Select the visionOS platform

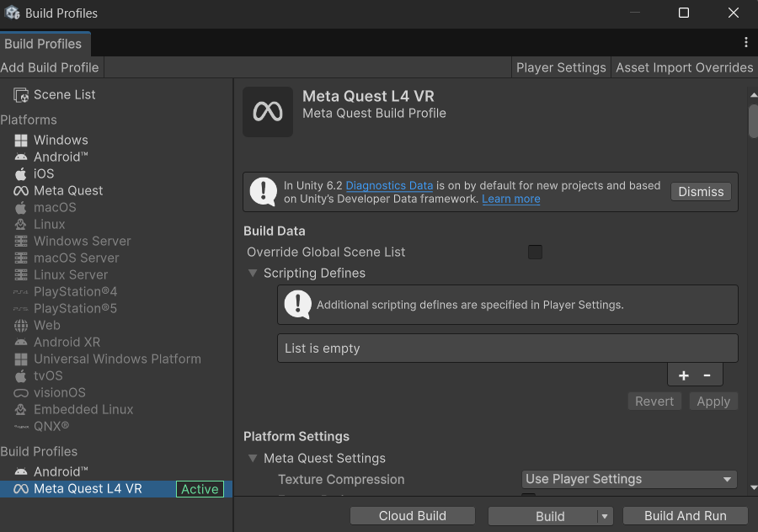tap(61, 392)
